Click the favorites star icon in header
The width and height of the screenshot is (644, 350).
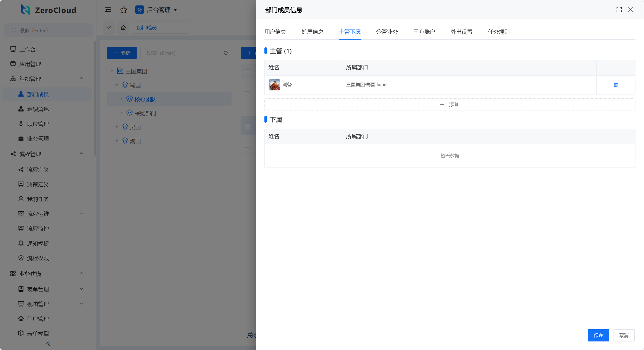click(124, 10)
